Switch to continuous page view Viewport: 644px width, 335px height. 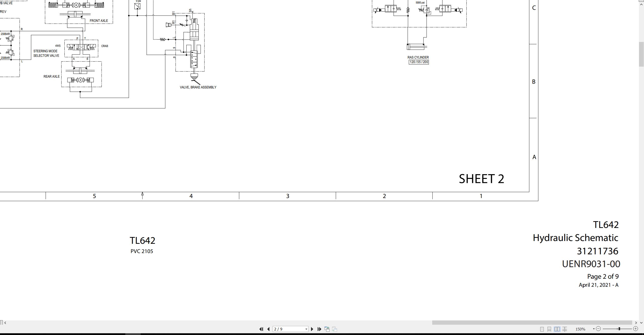(x=549, y=329)
